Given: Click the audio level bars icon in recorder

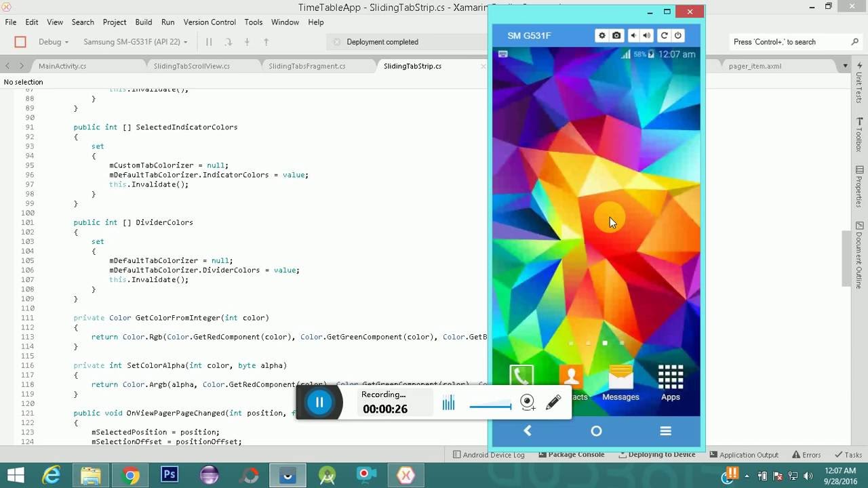Looking at the screenshot, I should 448,403.
